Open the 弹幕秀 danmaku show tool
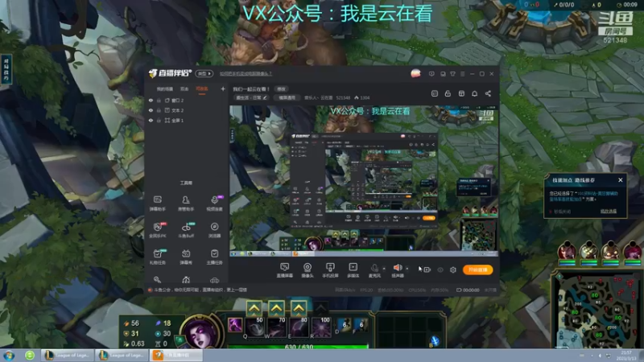Screen dimensions: 644x362 click(x=186, y=257)
